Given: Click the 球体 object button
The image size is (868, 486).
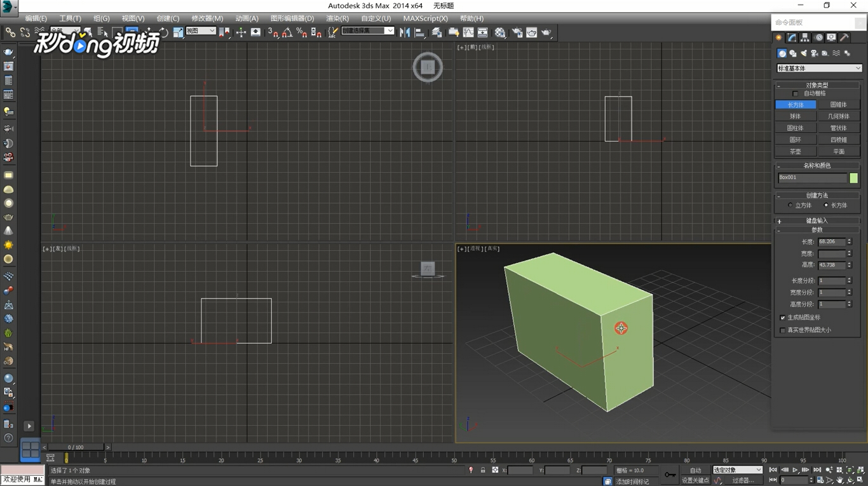Looking at the screenshot, I should tap(796, 116).
